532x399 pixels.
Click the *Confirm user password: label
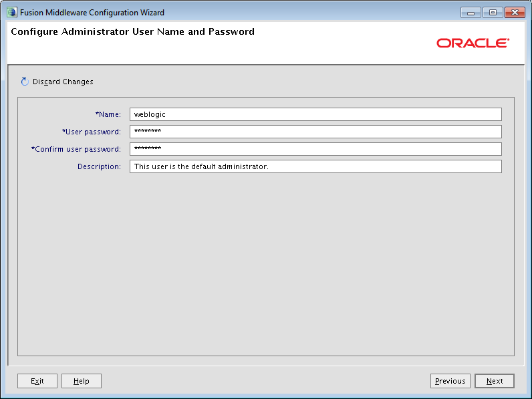[76, 149]
